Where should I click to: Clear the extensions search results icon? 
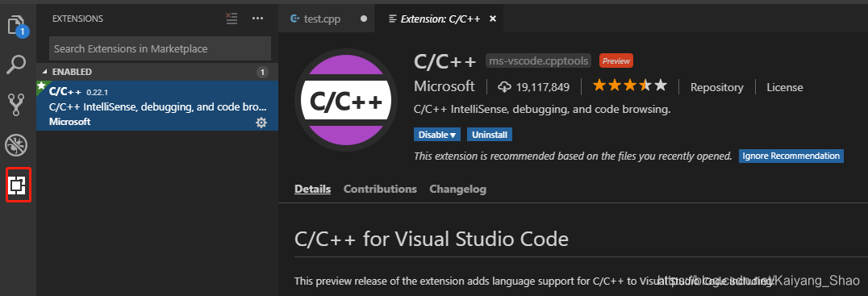tap(232, 19)
